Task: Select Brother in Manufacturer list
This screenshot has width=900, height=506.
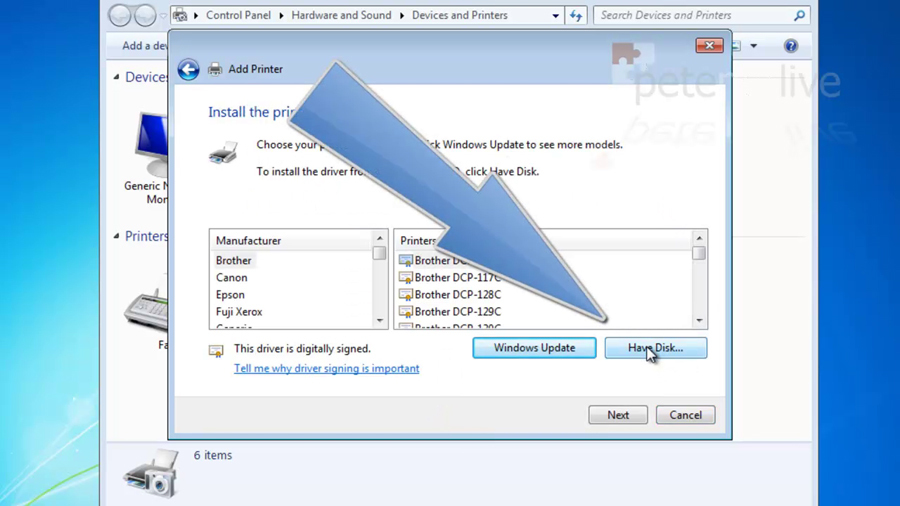Action: 234,260
